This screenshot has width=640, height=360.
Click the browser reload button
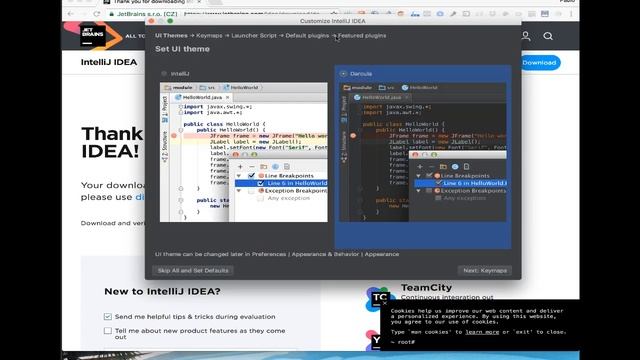(x=97, y=14)
